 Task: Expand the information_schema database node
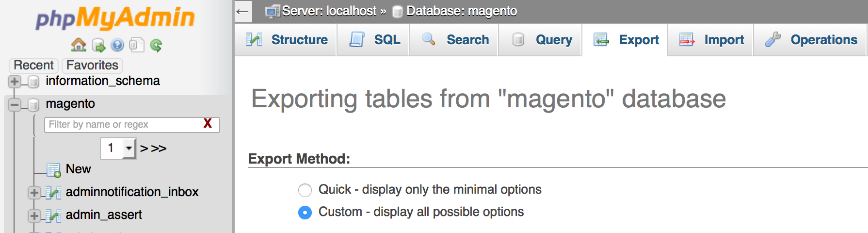[x=15, y=81]
